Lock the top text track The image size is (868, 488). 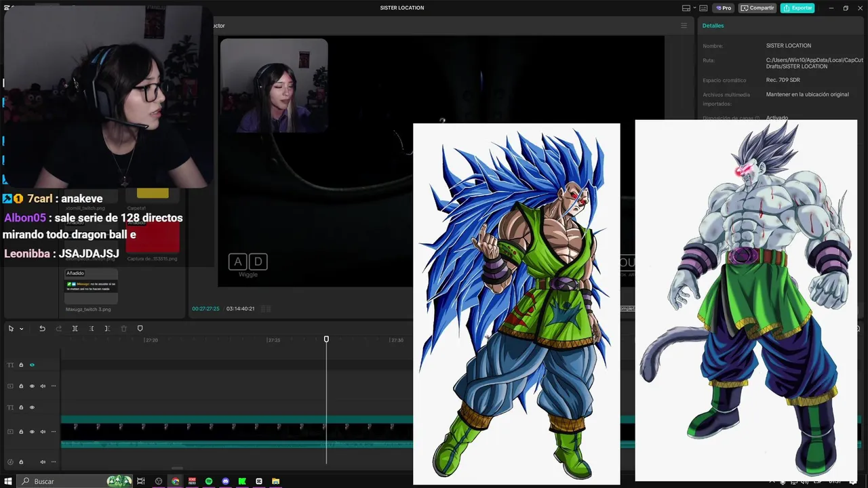[x=21, y=365]
